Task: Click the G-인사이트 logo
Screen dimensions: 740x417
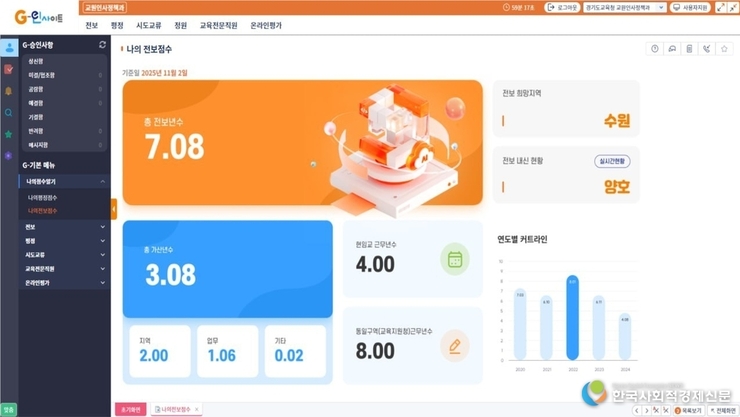Action: [39, 17]
